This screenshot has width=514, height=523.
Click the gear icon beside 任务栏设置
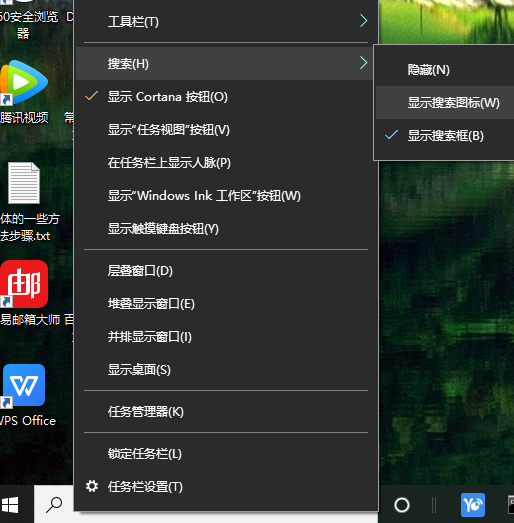pos(92,486)
